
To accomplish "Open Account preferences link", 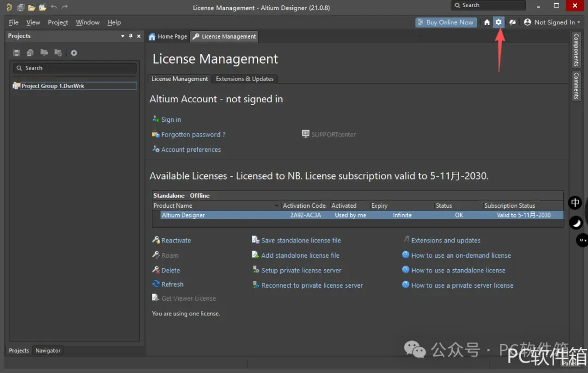I will [x=191, y=150].
